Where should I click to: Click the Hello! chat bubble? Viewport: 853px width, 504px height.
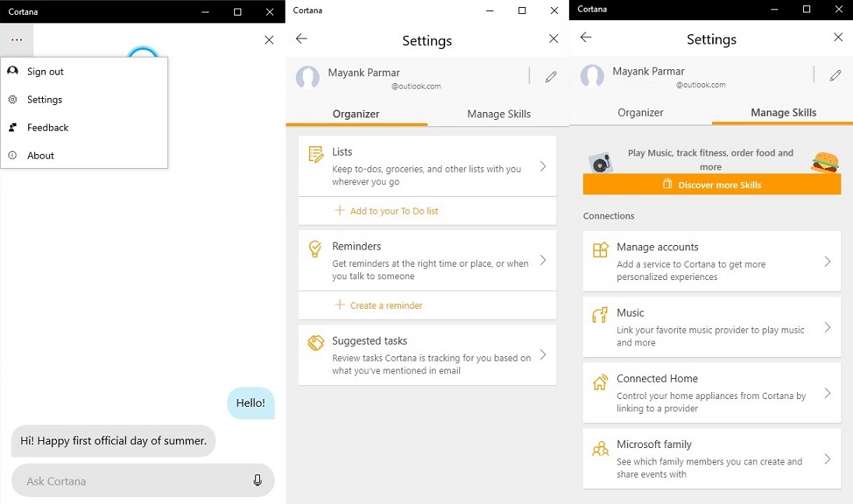[x=251, y=403]
